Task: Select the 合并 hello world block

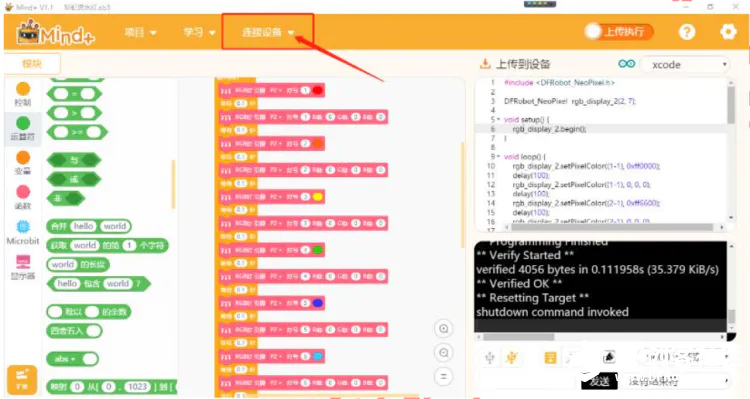Action: point(89,226)
